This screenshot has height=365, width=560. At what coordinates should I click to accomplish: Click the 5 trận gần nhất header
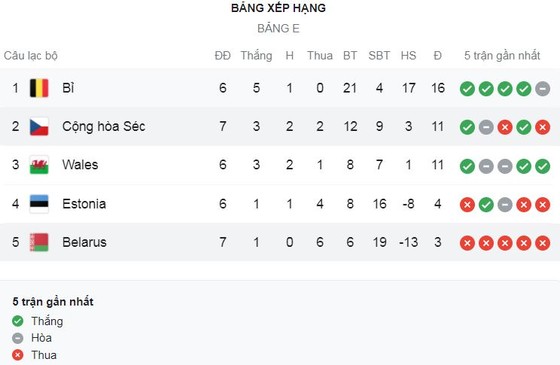(502, 56)
